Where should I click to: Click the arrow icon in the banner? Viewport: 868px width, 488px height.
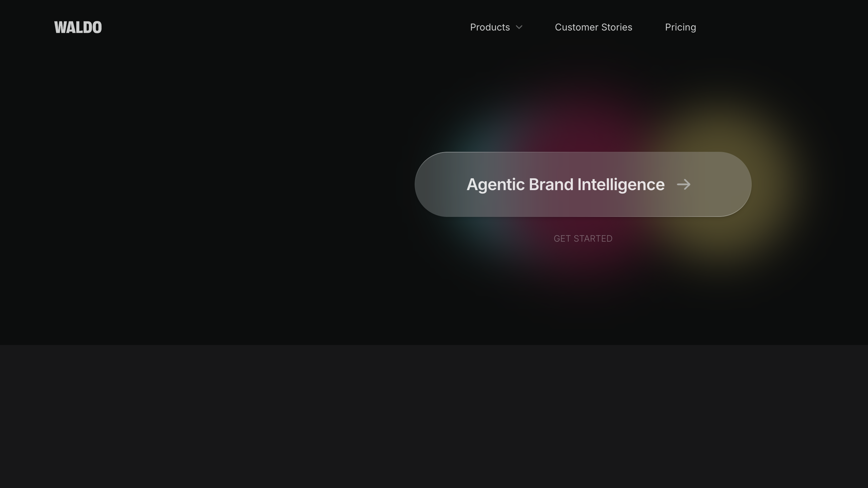click(684, 184)
